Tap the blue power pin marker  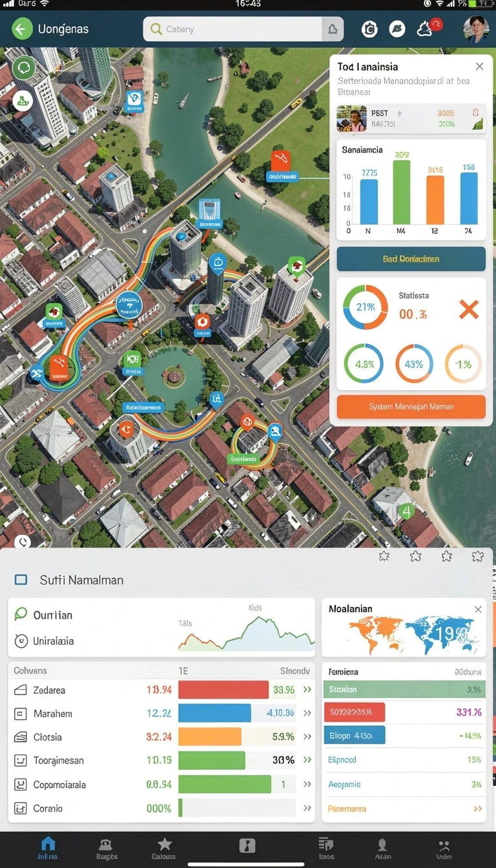coord(218,263)
